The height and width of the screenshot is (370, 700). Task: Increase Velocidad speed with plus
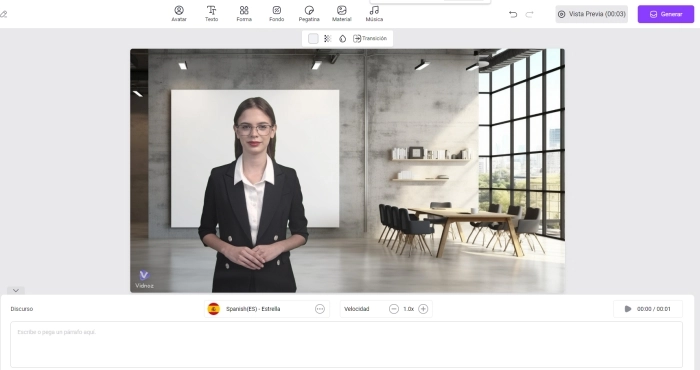(x=423, y=309)
